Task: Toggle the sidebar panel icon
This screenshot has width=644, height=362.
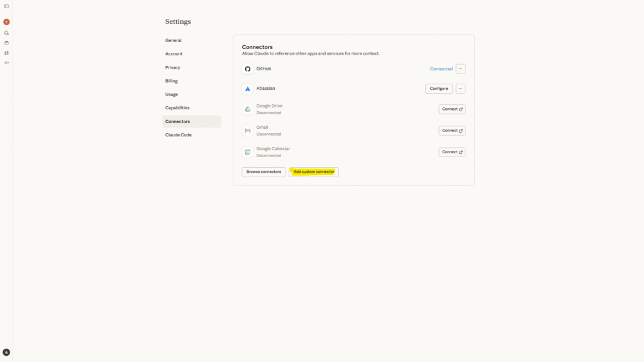Action: tap(6, 6)
